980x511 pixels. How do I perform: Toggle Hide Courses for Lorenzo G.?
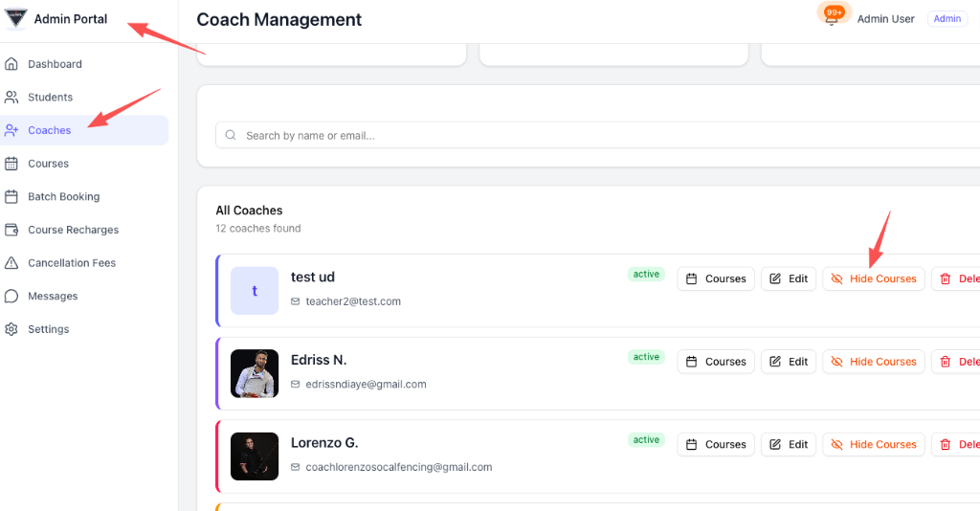[873, 444]
